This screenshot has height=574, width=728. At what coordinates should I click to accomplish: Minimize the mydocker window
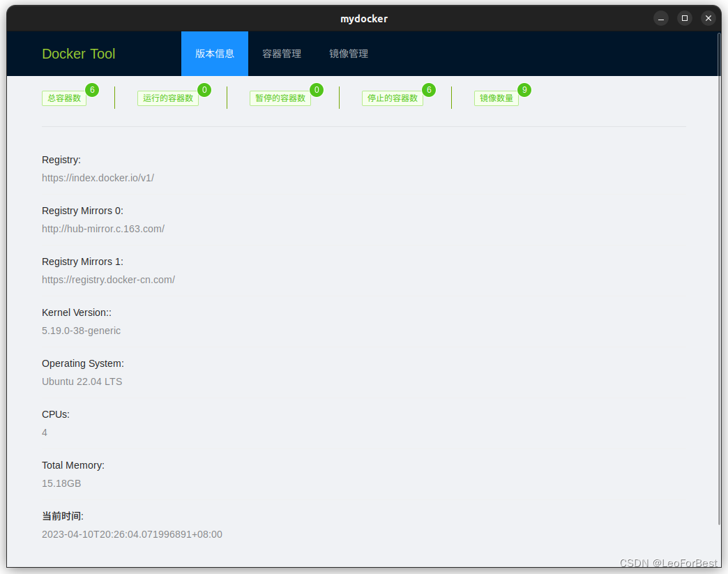tap(660, 18)
